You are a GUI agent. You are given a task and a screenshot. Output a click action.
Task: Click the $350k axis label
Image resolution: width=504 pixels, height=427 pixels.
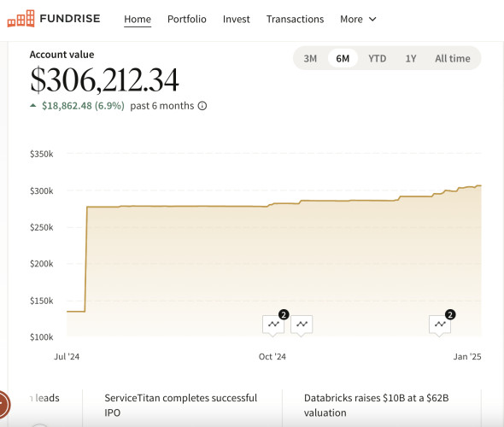[42, 154]
